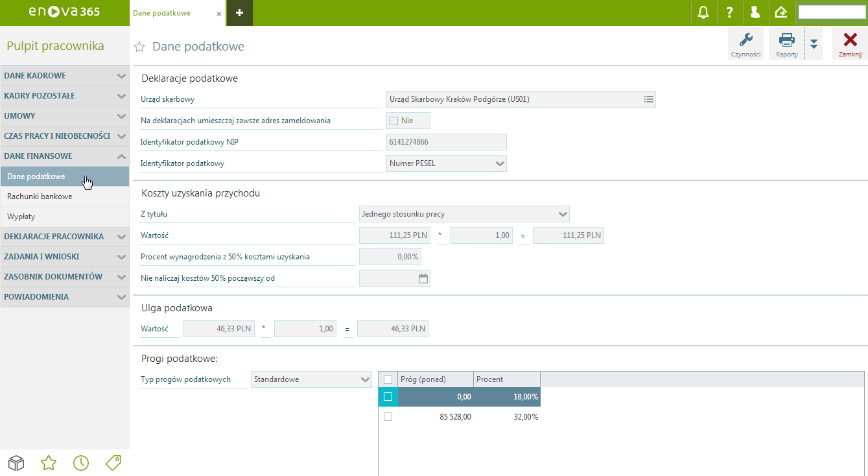Select the 32,00% percent cell
Screen dimensions: 868x476
point(507,417)
